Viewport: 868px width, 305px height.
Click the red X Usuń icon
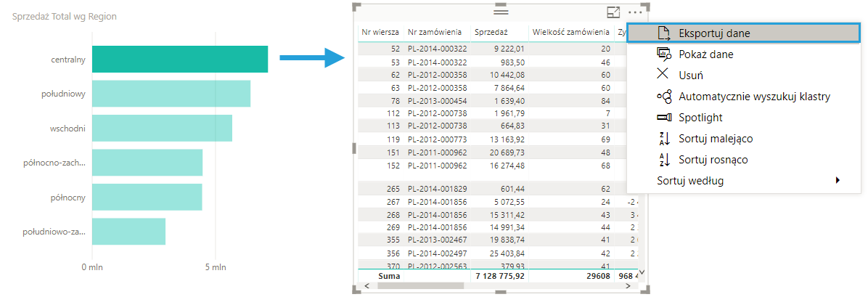[663, 75]
